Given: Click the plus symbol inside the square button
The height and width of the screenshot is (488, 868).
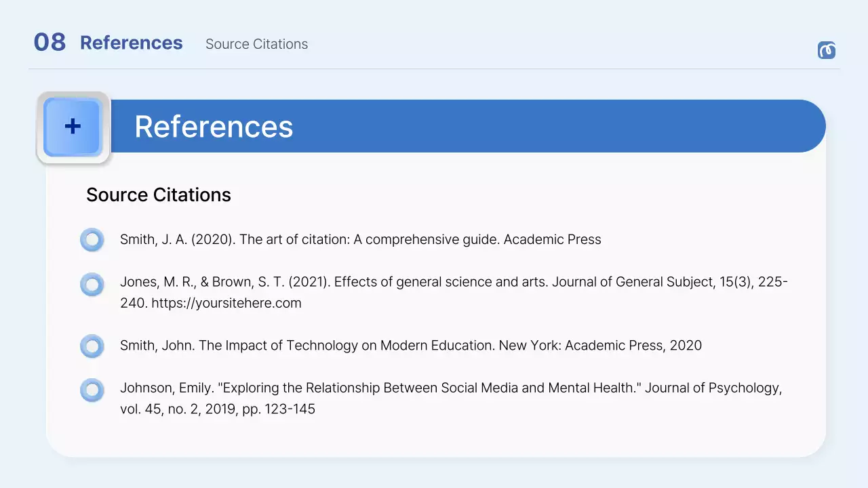Looking at the screenshot, I should point(72,126).
